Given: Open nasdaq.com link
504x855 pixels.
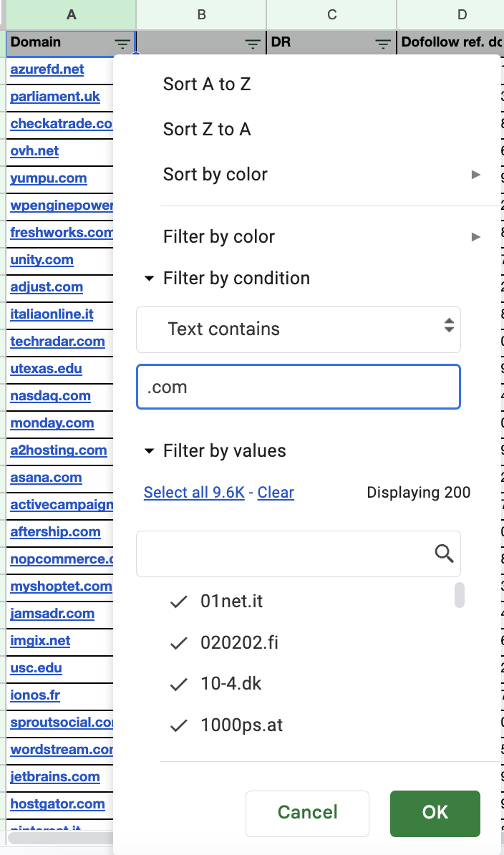Looking at the screenshot, I should point(51,396).
